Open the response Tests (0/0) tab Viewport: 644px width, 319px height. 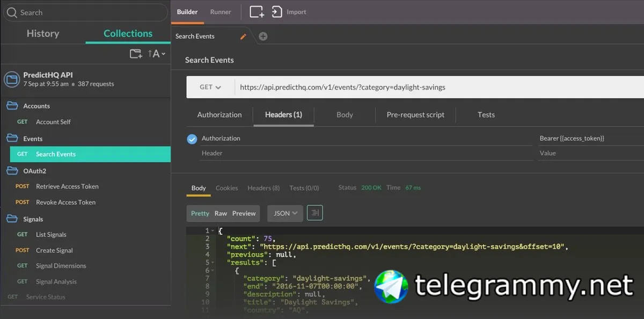(304, 188)
